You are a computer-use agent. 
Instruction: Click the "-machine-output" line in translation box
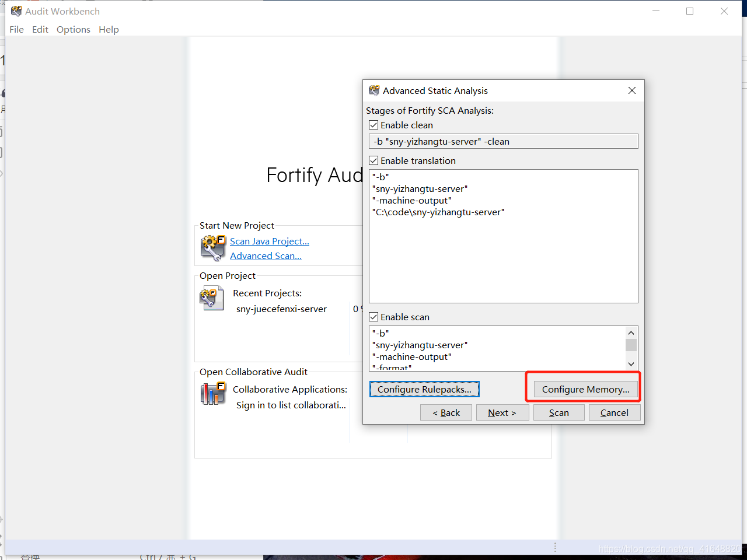411,201
